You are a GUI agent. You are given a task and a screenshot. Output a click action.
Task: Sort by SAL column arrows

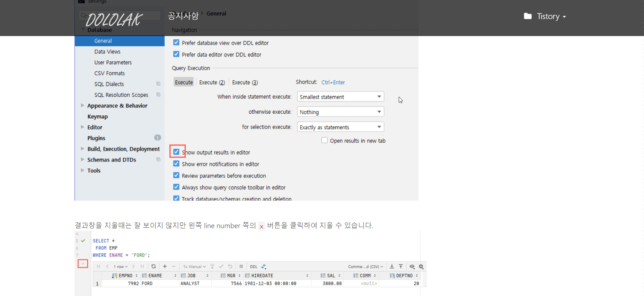(339, 276)
